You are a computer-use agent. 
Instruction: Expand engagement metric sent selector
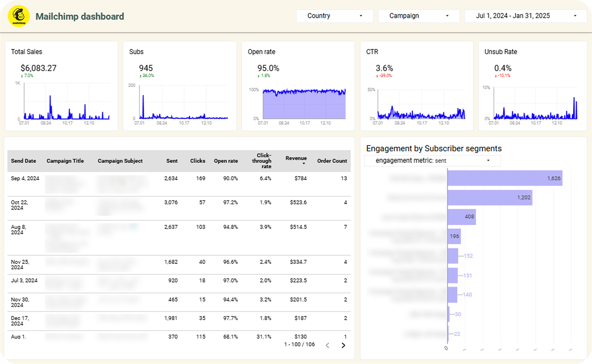pos(432,161)
